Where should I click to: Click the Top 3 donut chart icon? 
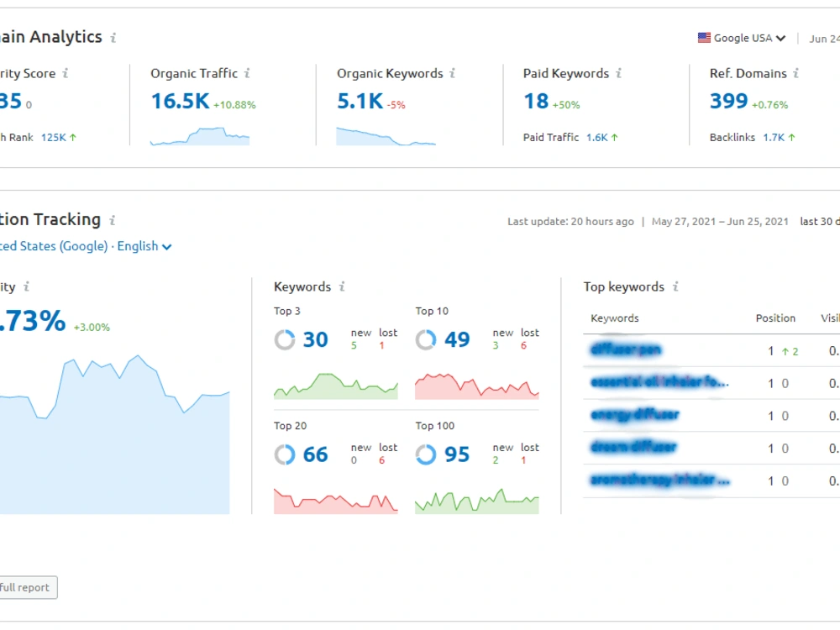[285, 339]
